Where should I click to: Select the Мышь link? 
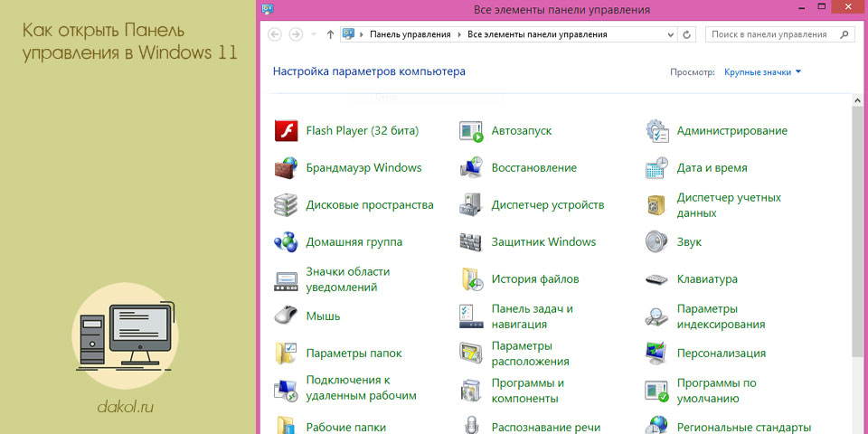[x=324, y=316]
